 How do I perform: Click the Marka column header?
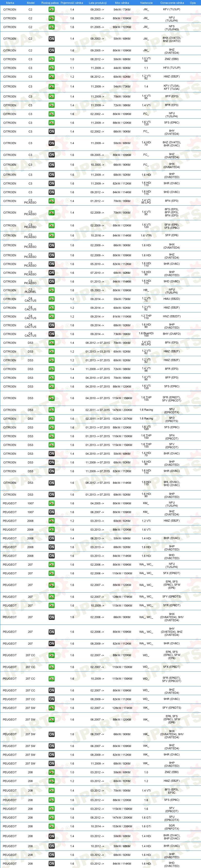coord(10,3)
